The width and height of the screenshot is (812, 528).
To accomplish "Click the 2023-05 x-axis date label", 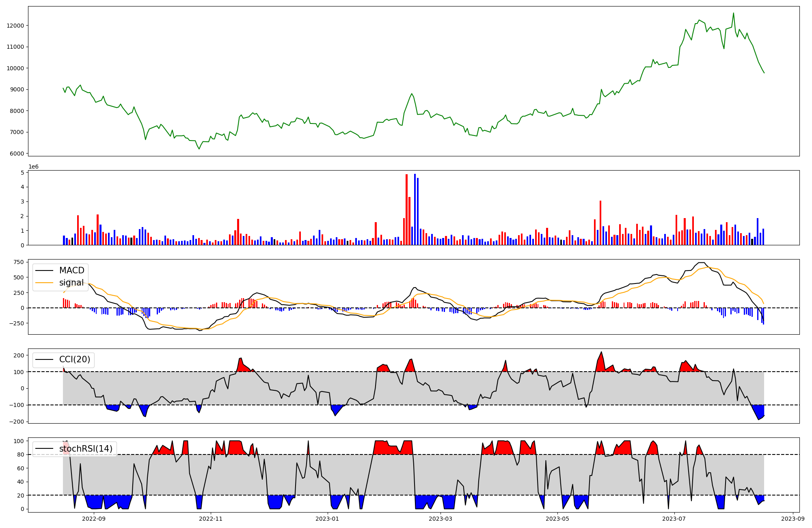I will tap(557, 519).
